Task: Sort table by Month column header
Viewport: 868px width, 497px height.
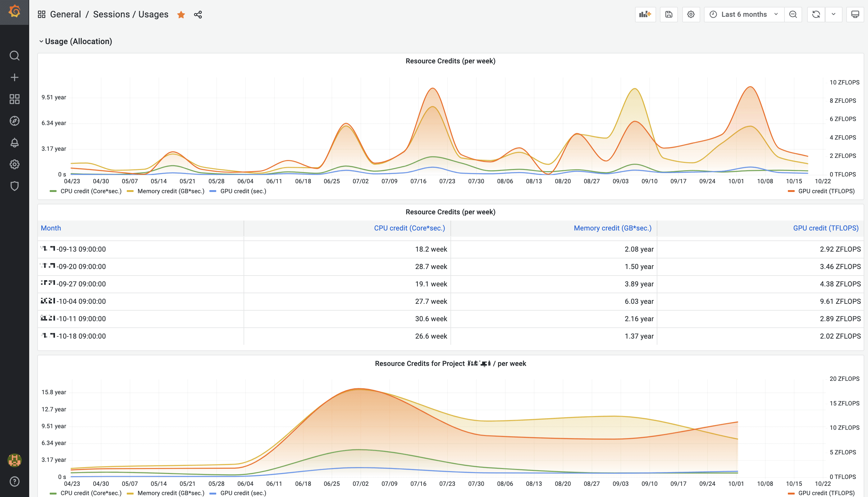Action: point(51,228)
